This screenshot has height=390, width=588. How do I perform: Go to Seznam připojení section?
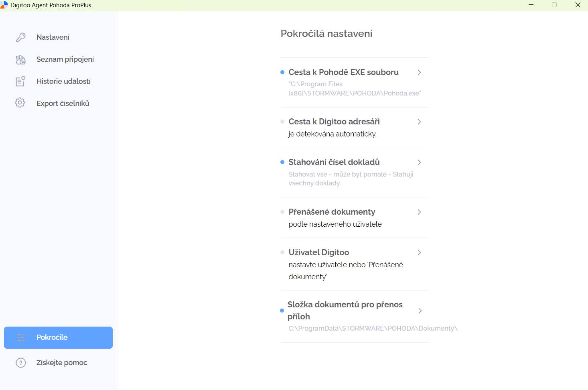click(x=65, y=59)
